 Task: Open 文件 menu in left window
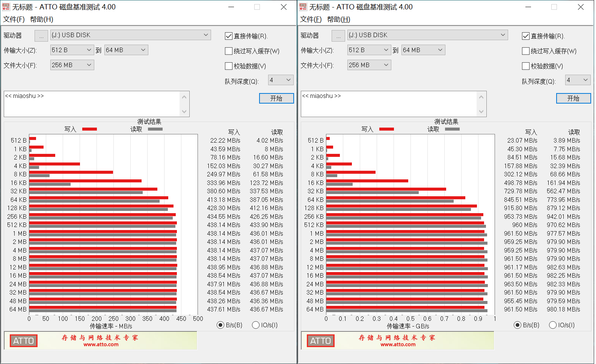tap(14, 19)
